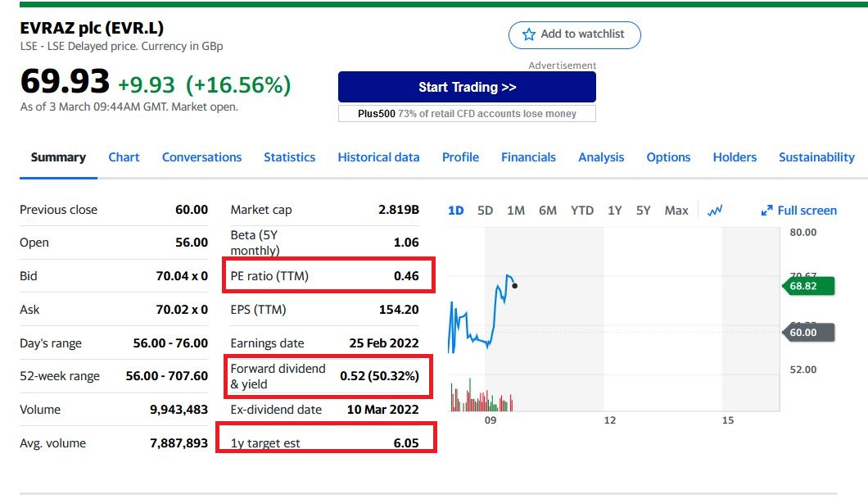Open the Historical data tab
The height and width of the screenshot is (499, 868).
click(378, 157)
